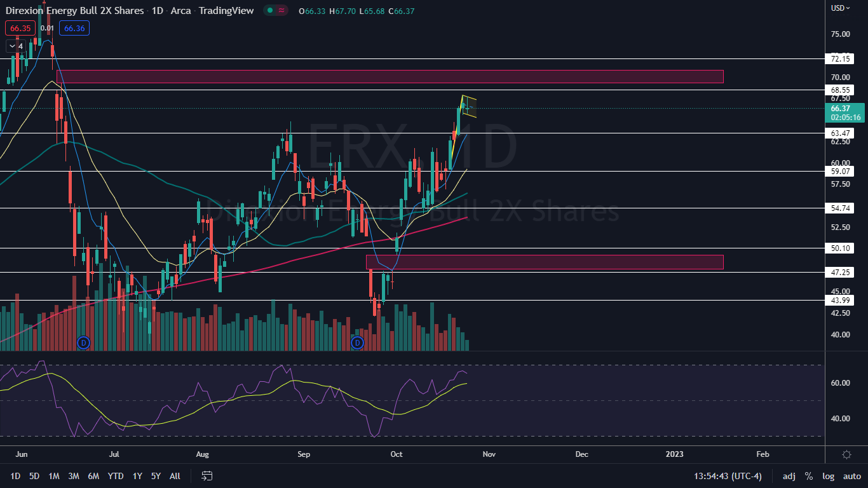Open chart settings gear on the price scale

(x=846, y=454)
